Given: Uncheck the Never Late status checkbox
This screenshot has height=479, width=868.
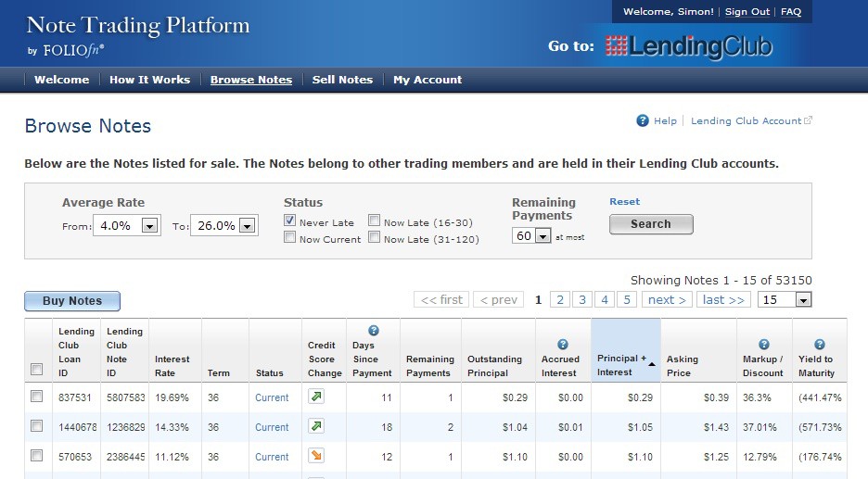Looking at the screenshot, I should pos(290,221).
